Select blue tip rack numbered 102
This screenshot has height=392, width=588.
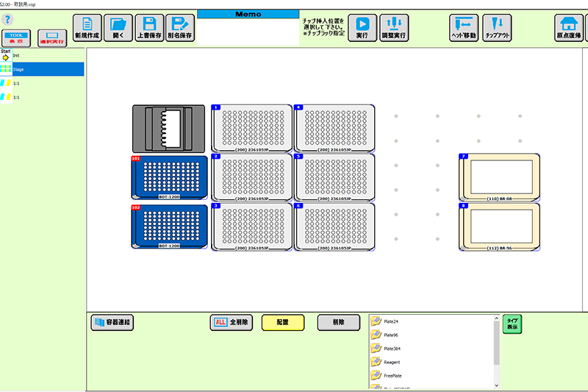tap(169, 227)
